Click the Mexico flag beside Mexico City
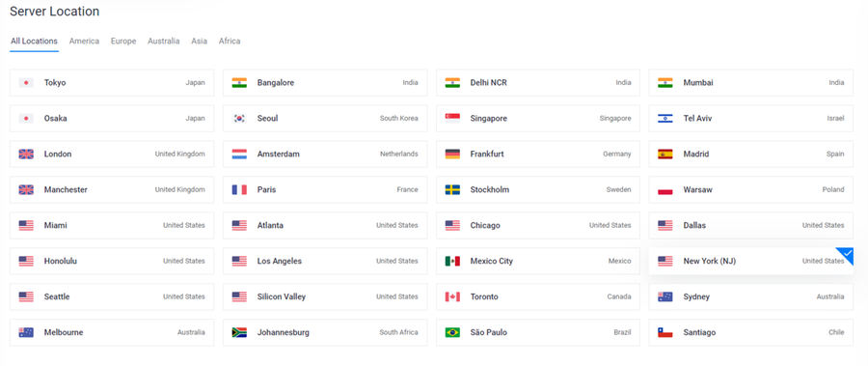 (x=452, y=261)
